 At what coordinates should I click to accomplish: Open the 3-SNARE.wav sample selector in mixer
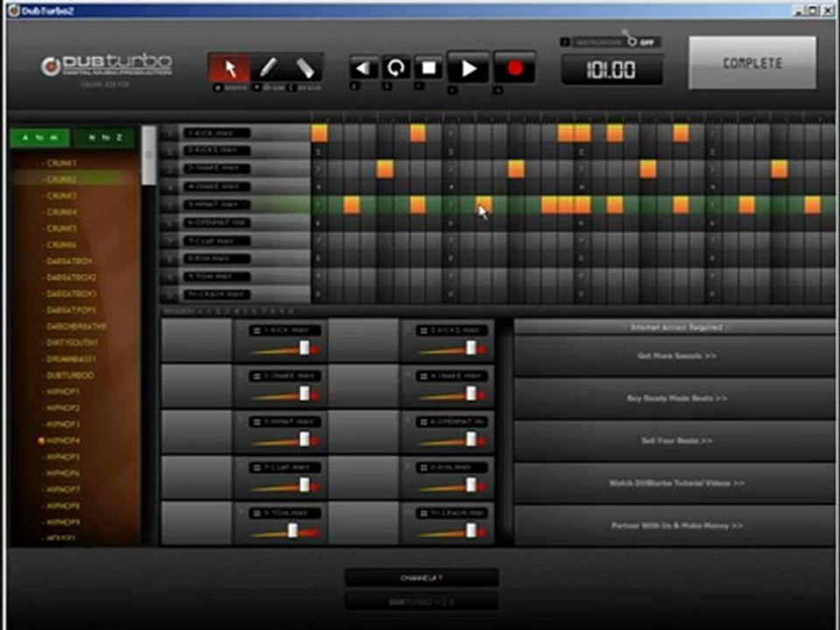[x=285, y=376]
